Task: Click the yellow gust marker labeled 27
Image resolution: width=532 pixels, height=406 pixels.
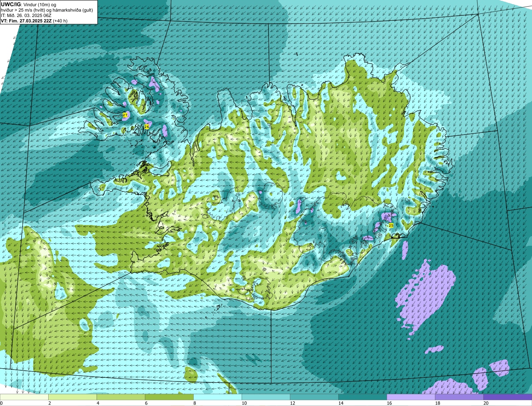Action: pyautogui.click(x=125, y=115)
